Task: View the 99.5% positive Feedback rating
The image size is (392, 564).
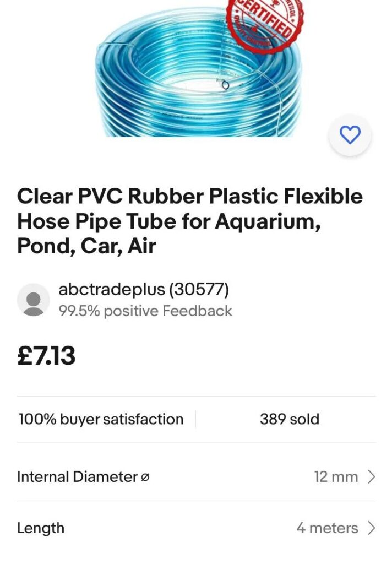Action: point(145,311)
